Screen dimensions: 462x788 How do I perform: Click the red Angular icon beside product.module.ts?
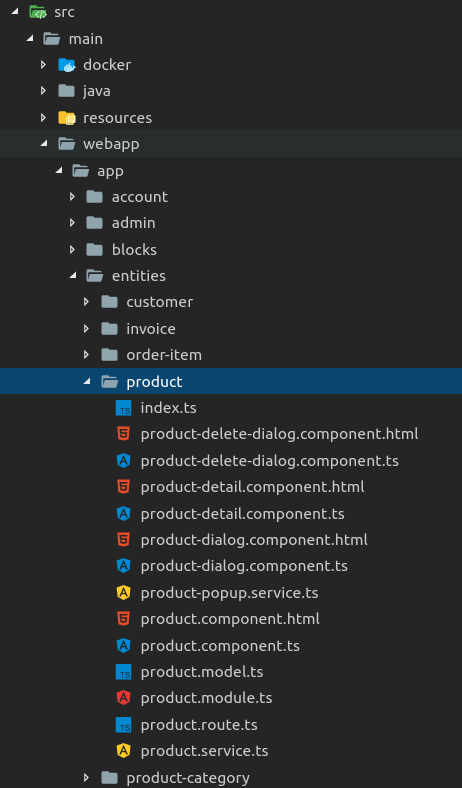tap(123, 698)
